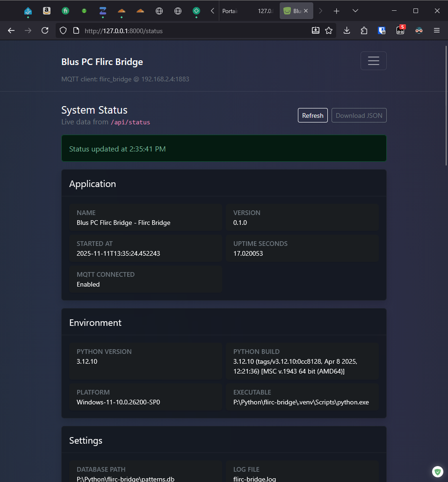The width and height of the screenshot is (448, 482).
Task: Switch to the 127.0.0 tab
Action: click(x=265, y=11)
